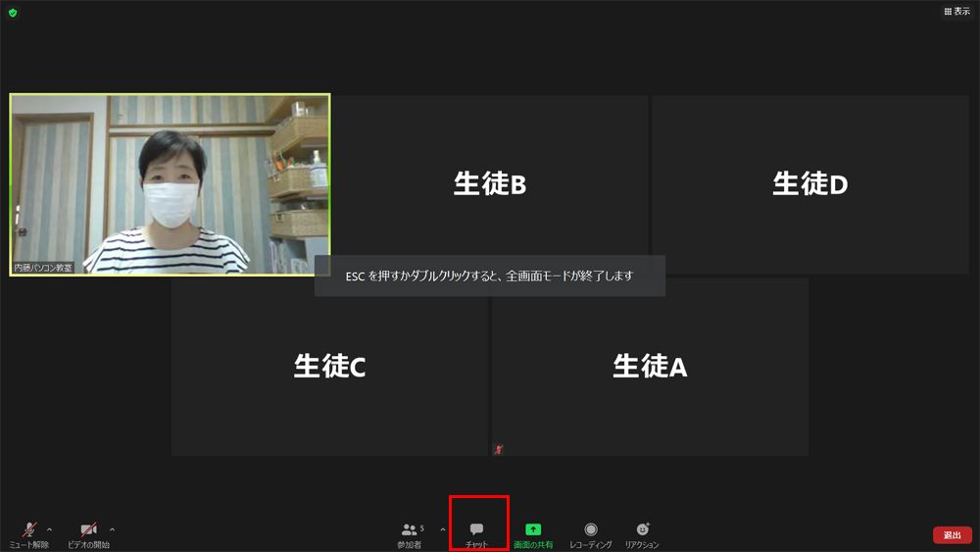Image resolution: width=980 pixels, height=552 pixels.
Task: Expand arrow next to 参加者
Action: 443,529
